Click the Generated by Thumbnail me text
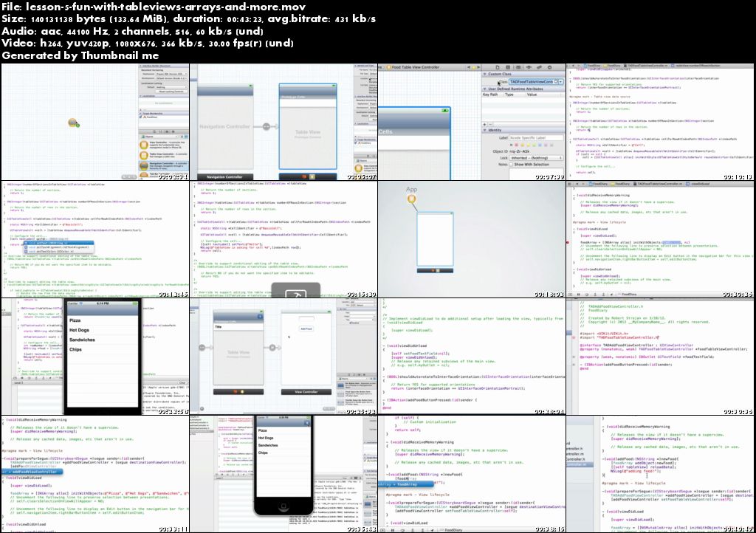The image size is (756, 533). (80, 55)
